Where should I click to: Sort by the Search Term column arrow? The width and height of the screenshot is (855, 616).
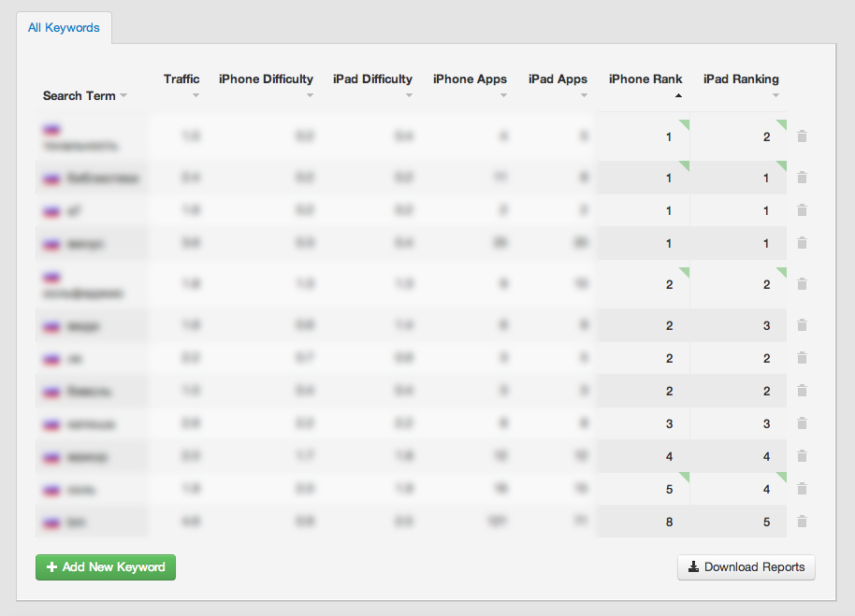[123, 96]
